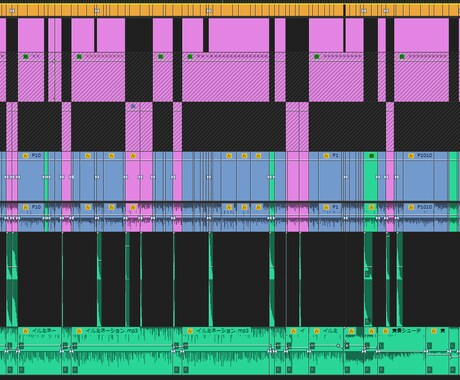Viewport: 460px width, 380px height.
Task: Click the fx badge on the イルミ music clip
Action: point(317,331)
